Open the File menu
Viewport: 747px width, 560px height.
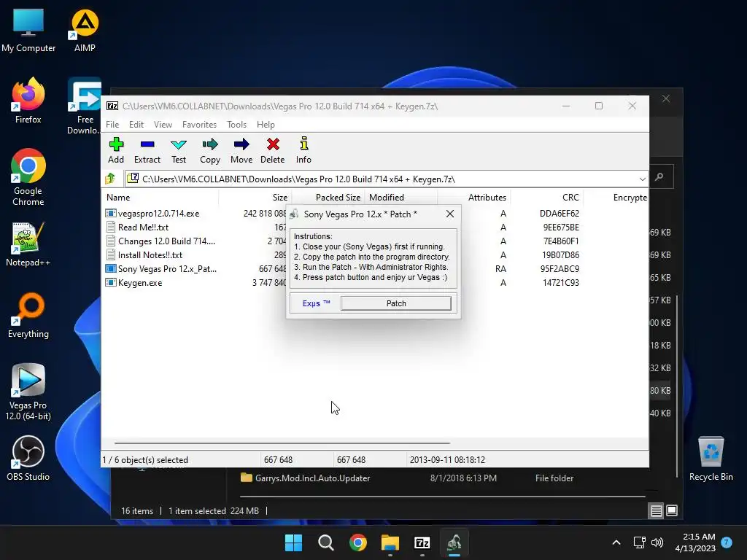point(112,124)
